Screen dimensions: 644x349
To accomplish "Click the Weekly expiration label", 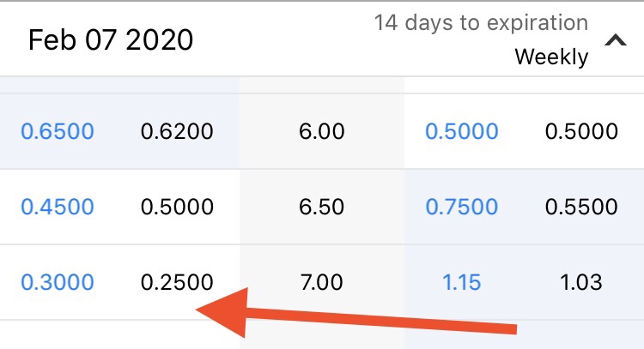I will (x=551, y=57).
